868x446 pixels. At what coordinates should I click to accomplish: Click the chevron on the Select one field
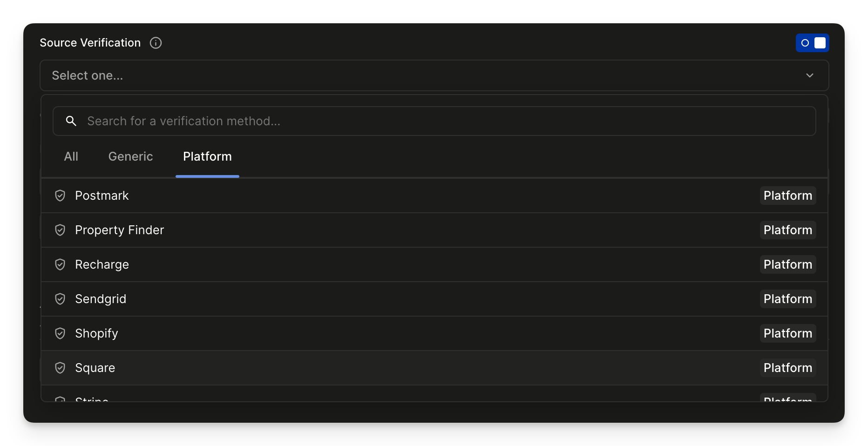pyautogui.click(x=810, y=75)
